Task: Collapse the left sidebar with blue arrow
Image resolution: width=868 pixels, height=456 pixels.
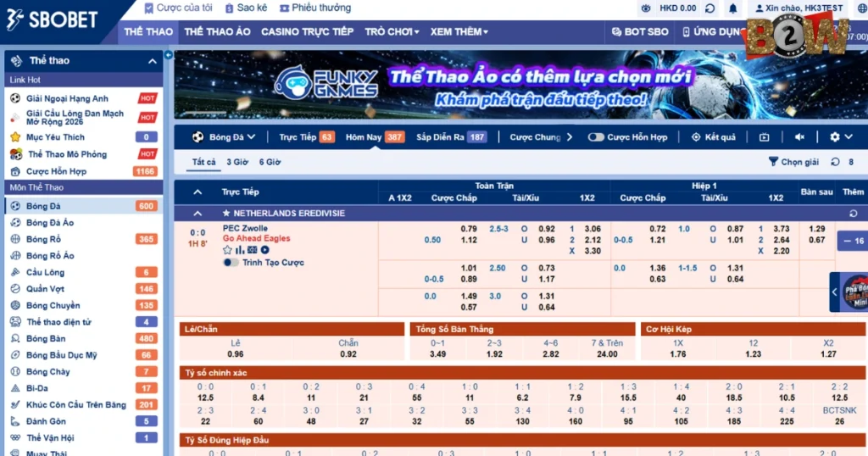Action: 169,55
